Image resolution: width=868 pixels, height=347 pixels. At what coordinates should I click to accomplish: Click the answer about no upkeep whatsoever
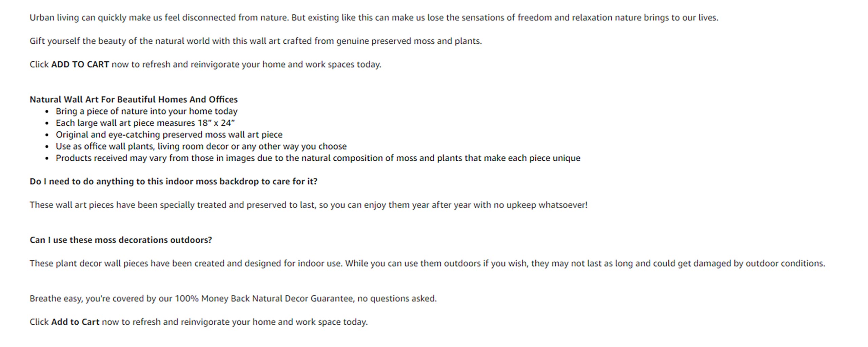309,205
